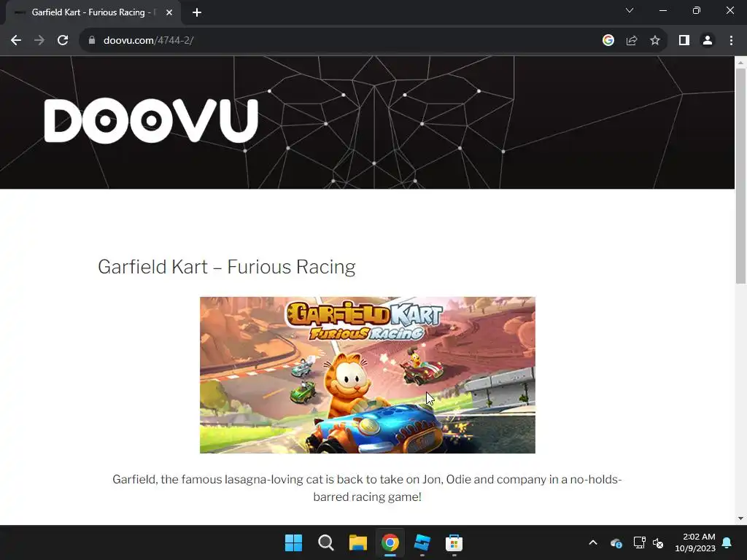Viewport: 747px width, 560px height.
Task: Click the DOOVU site logo
Action: tap(152, 120)
